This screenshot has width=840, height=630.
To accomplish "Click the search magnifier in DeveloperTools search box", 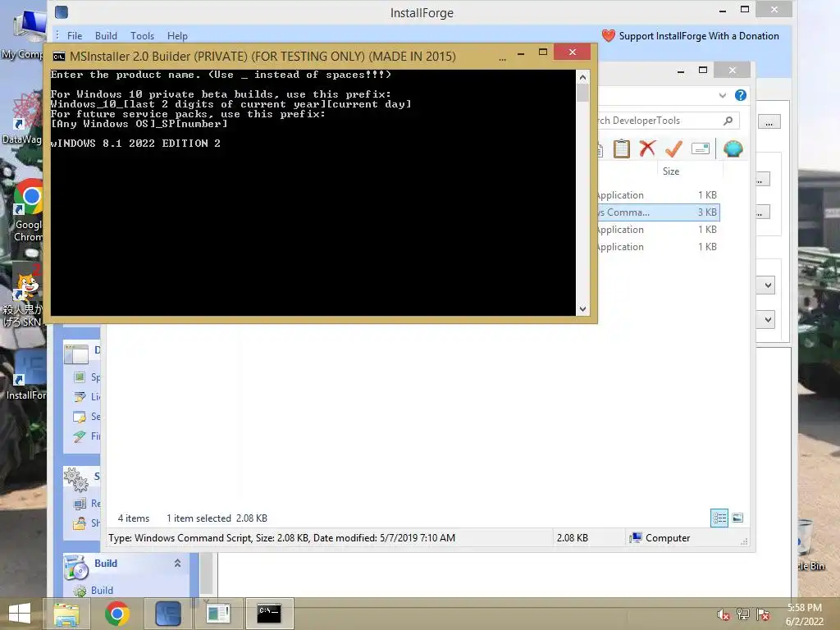I will tap(728, 121).
